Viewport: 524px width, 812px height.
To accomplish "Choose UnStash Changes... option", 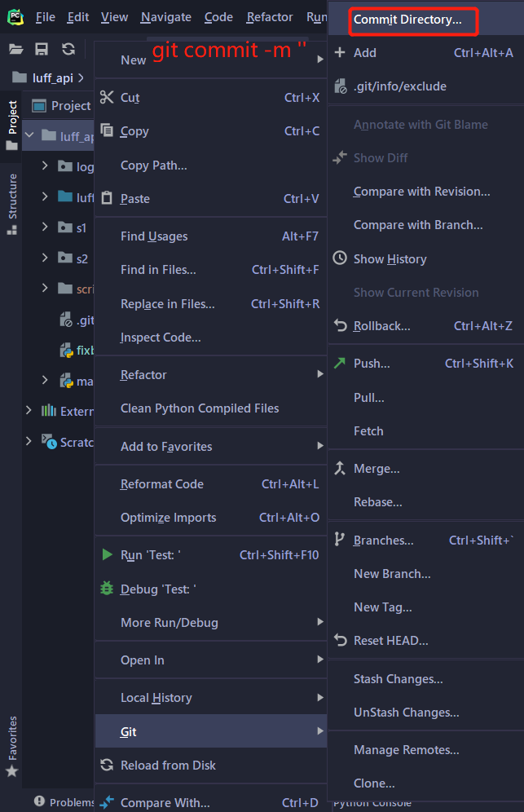I will point(425,712).
